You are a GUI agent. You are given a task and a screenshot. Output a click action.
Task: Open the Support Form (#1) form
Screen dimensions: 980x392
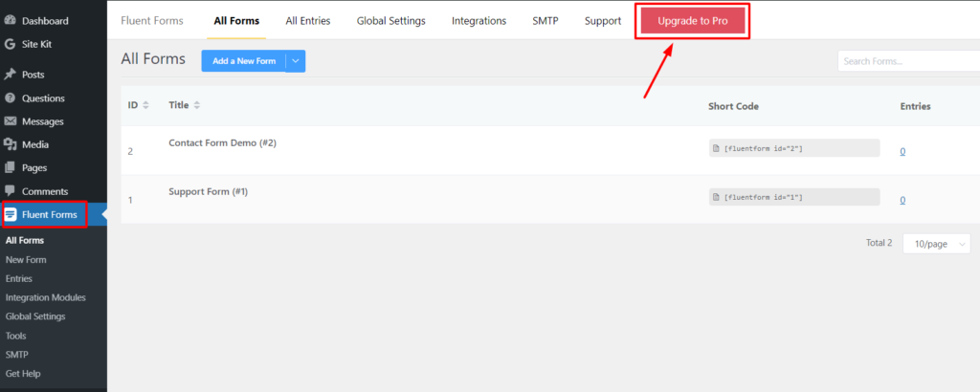208,191
